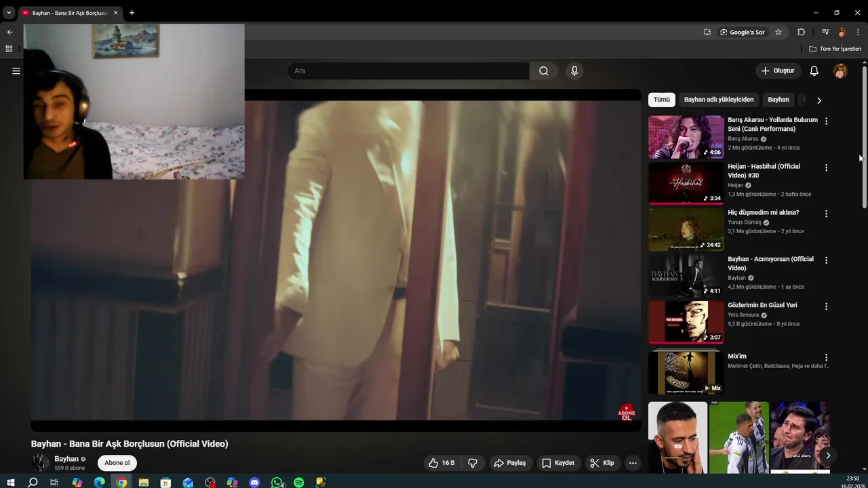Open the Mix'im playlist thumbnail
The image size is (868, 488).
coord(686,372)
